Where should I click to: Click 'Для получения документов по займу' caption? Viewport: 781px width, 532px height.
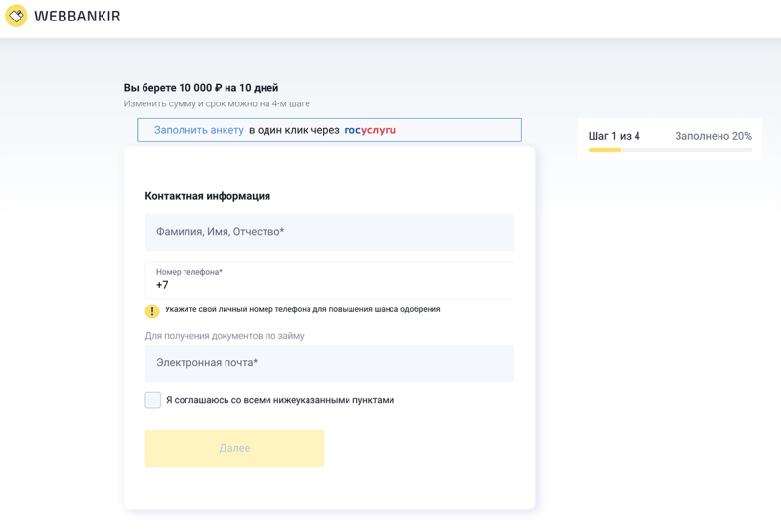pyautogui.click(x=225, y=336)
